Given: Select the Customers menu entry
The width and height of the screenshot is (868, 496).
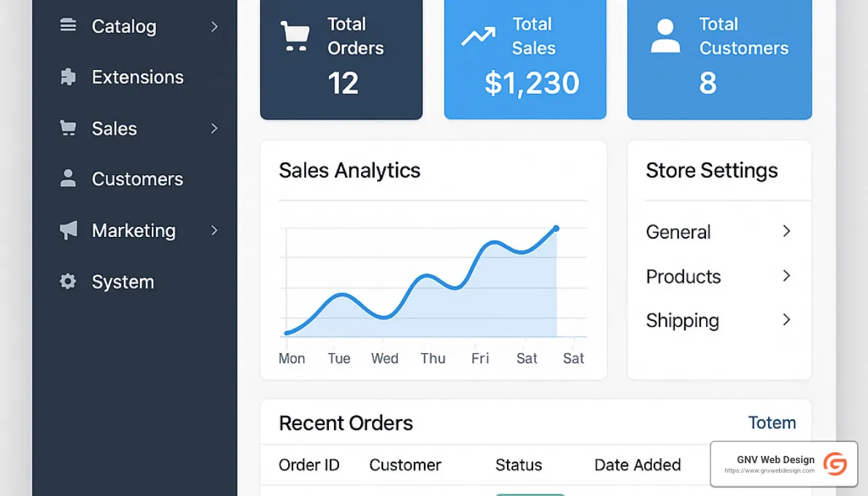Looking at the screenshot, I should click(x=137, y=179).
